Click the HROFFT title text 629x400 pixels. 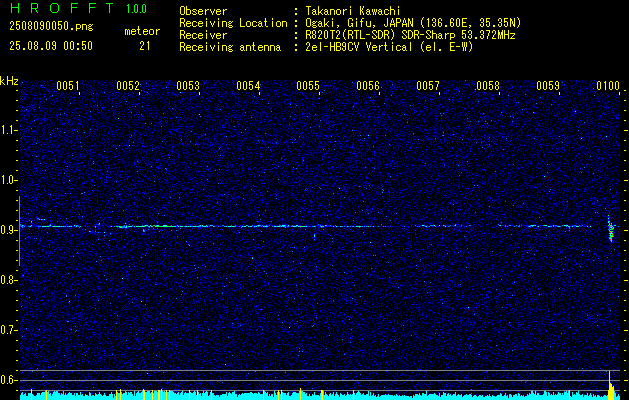click(62, 8)
